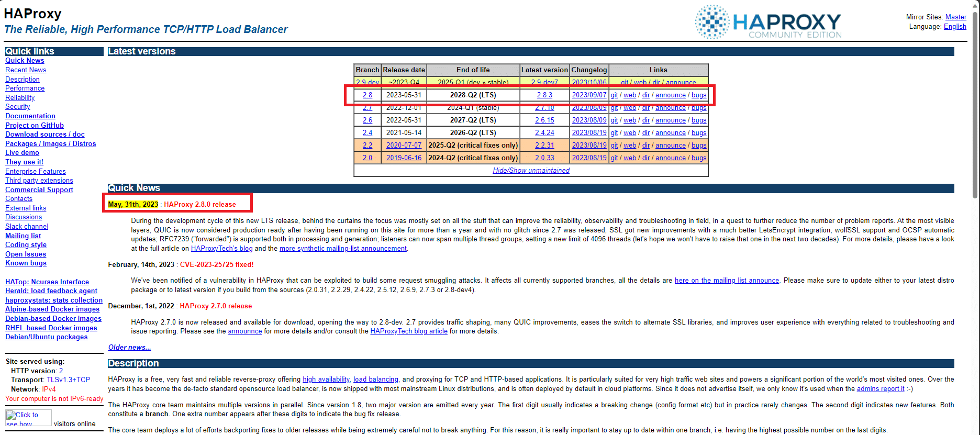Open the Performance sidebar link
This screenshot has height=435, width=980.
(x=25, y=88)
